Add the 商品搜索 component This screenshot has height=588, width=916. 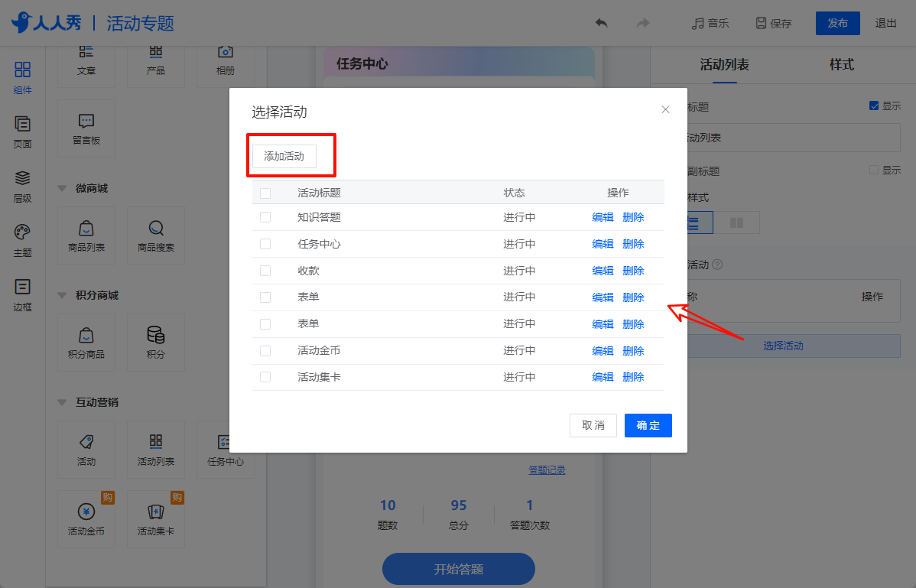(156, 236)
